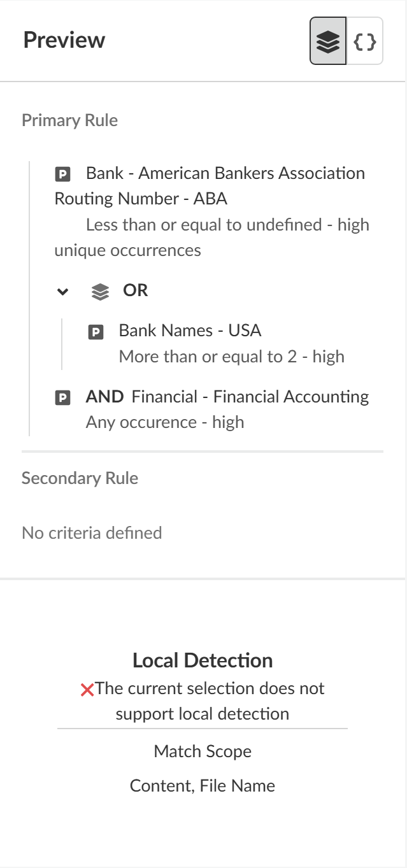
Task: Select the Financial - Financial Accounting pattern
Action: point(250,397)
